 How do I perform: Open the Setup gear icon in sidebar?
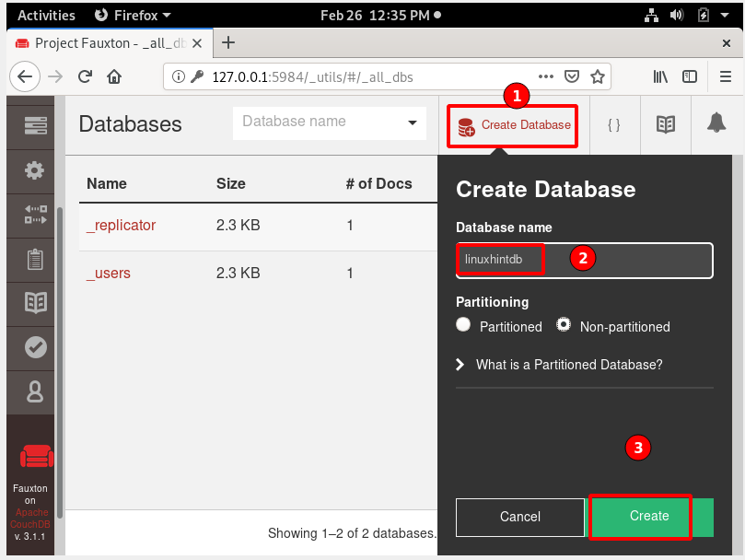tap(35, 170)
